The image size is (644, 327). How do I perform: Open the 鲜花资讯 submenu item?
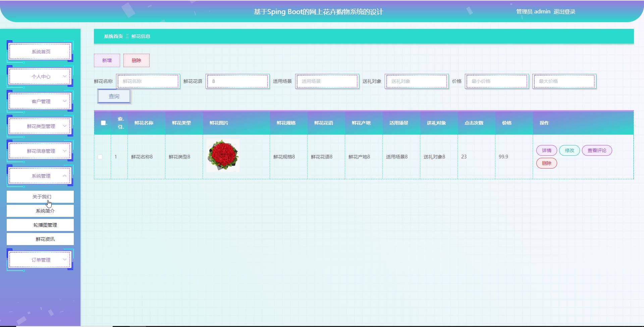pos(40,239)
